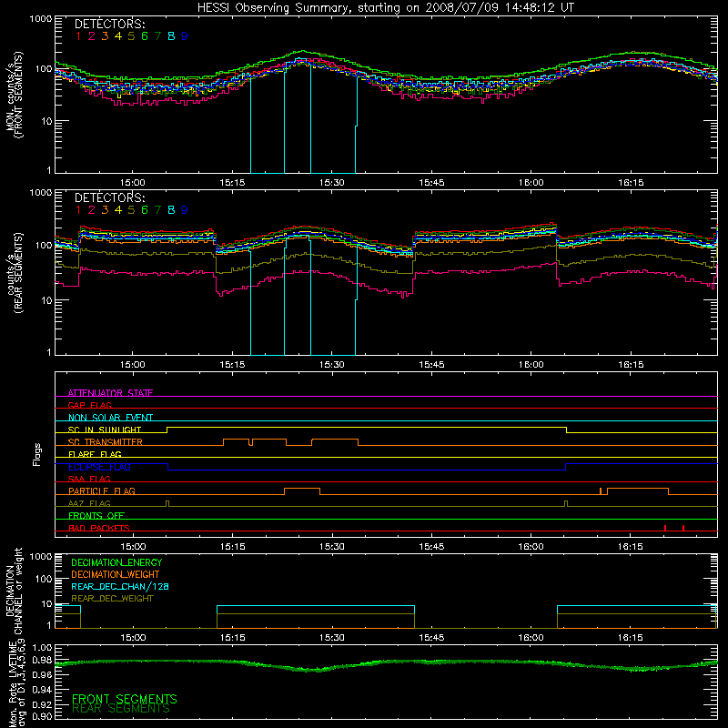Click the REAR_DEC_CHAN/128 legend entry
The height and width of the screenshot is (728, 728).
tap(120, 586)
